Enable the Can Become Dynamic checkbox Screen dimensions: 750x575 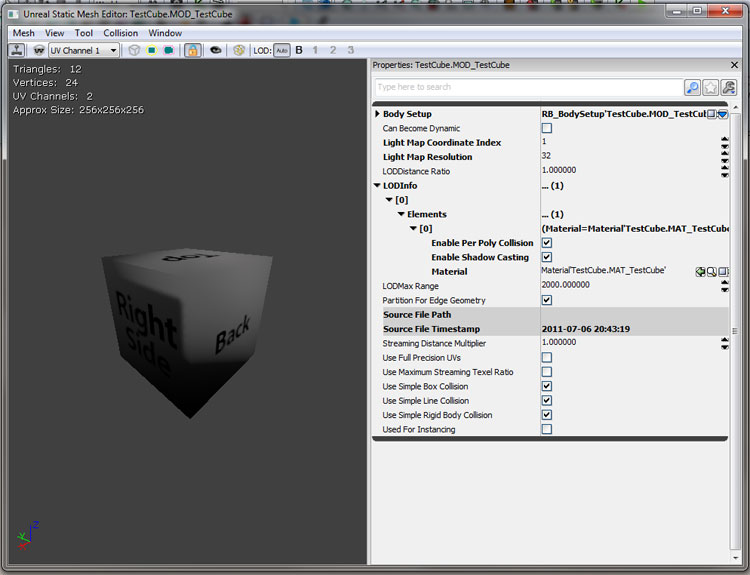(547, 128)
